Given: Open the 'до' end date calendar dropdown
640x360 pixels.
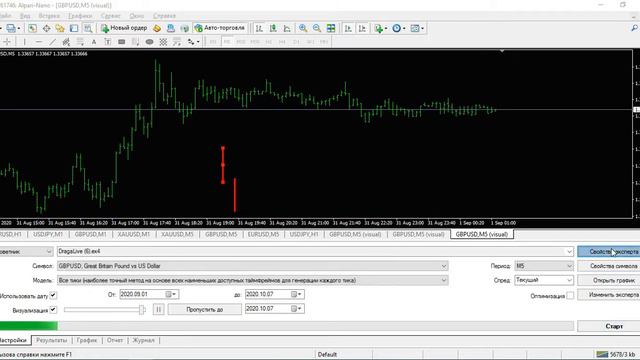Looking at the screenshot, I should pos(296,294).
